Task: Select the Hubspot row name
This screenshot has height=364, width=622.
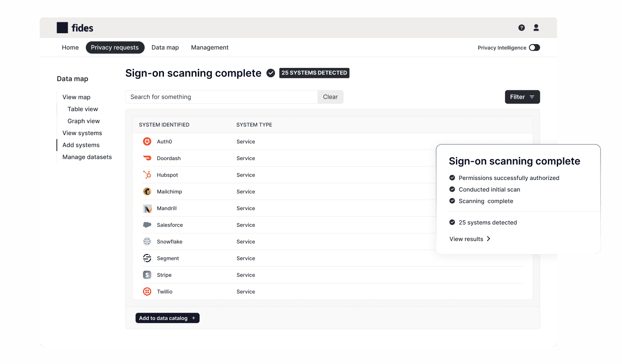Action: (x=167, y=175)
